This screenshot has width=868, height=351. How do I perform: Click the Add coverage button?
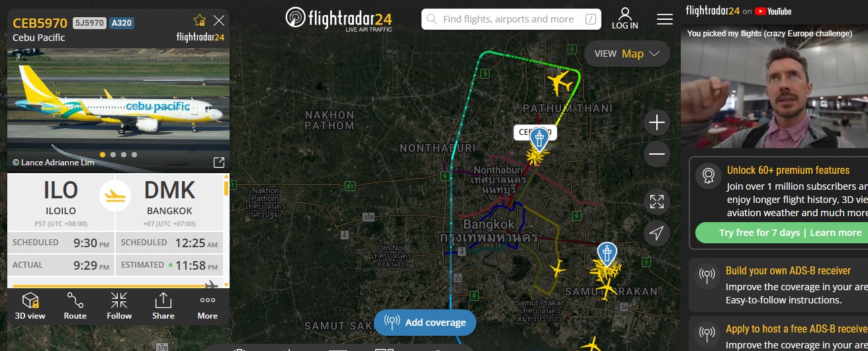pos(425,323)
